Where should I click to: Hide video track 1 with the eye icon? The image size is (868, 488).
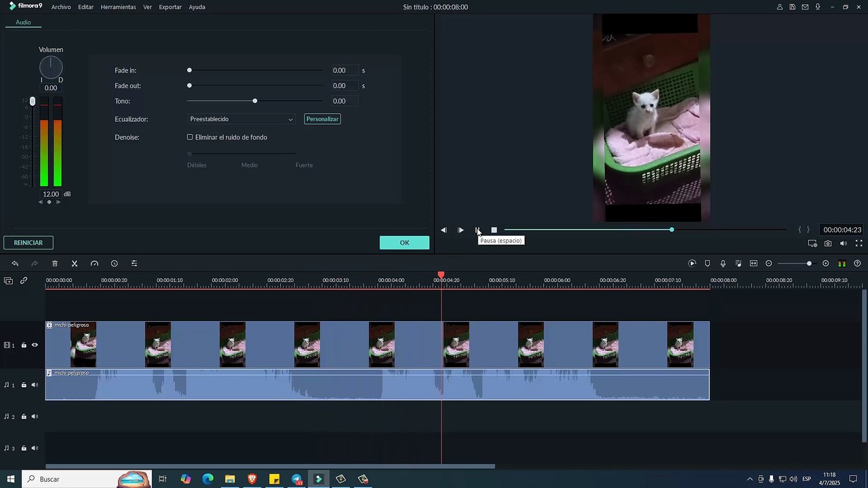tap(35, 345)
